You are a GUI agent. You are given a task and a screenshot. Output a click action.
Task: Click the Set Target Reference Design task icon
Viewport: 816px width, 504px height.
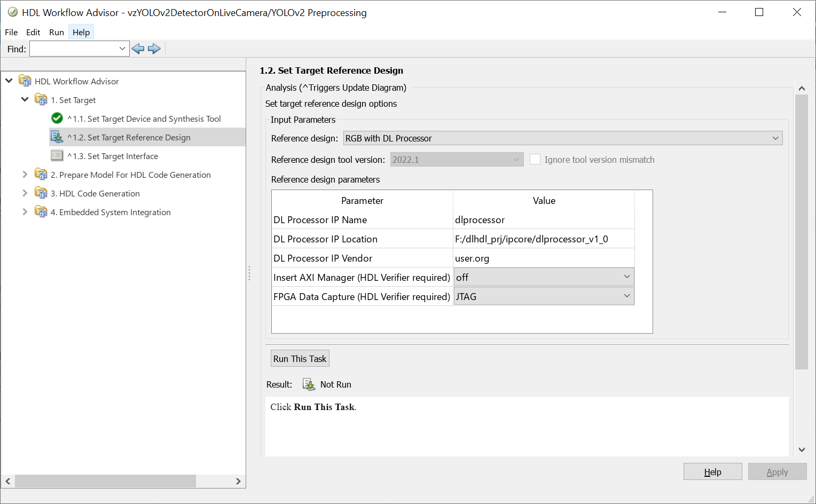(57, 137)
